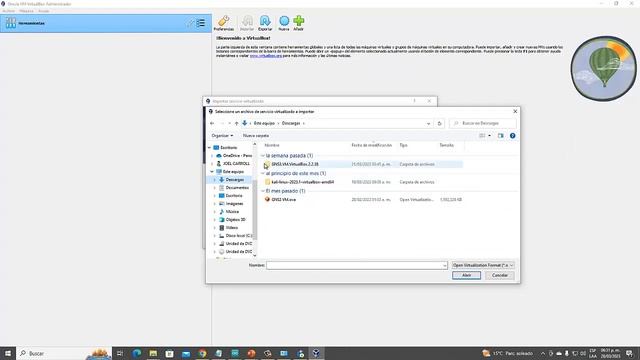Open address bar path dropdown
640x360 pixels.
pyautogui.click(x=428, y=123)
